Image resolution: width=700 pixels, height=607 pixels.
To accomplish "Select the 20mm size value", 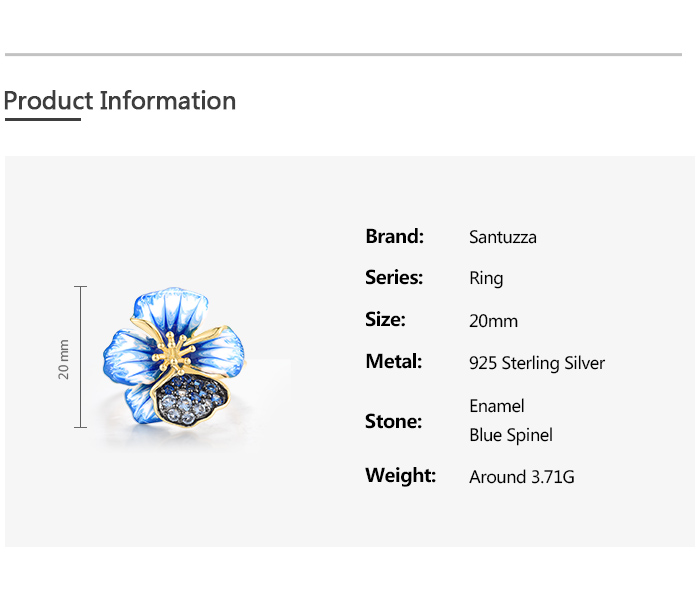I will [493, 321].
